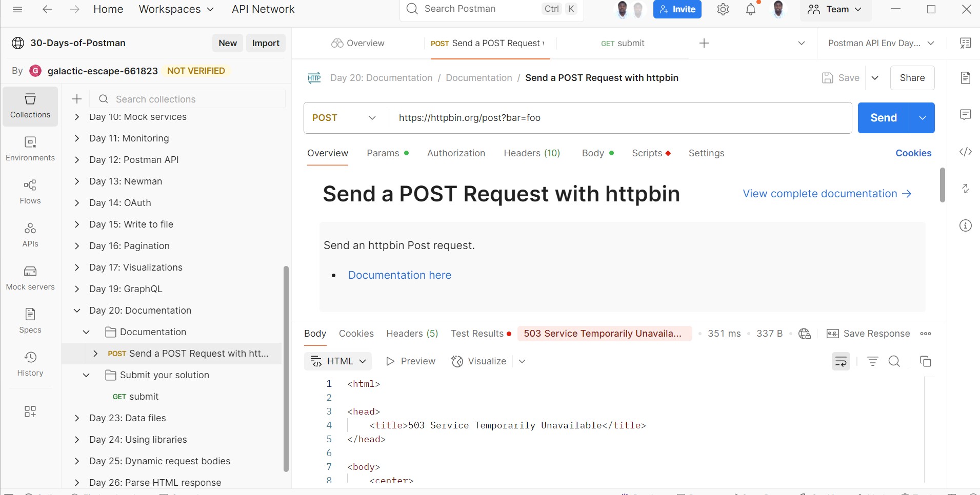Switch to the Scripts tab
This screenshot has width=980, height=495.
651,153
